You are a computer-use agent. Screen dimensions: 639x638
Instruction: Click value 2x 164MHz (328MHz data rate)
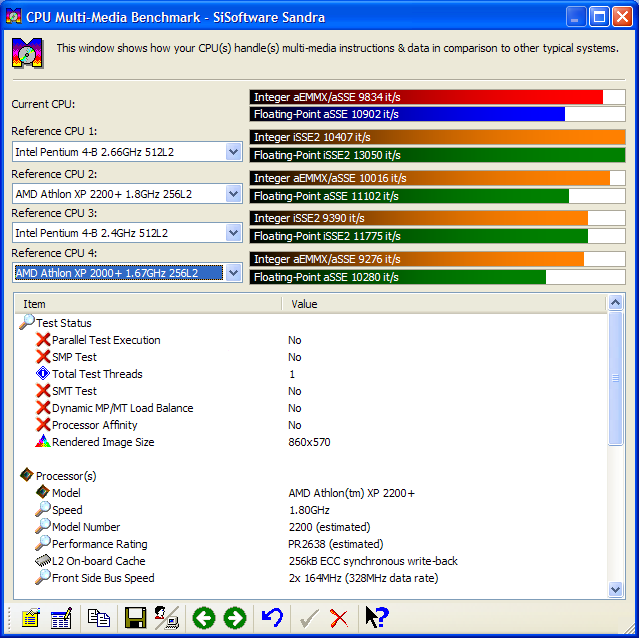pyautogui.click(x=364, y=578)
